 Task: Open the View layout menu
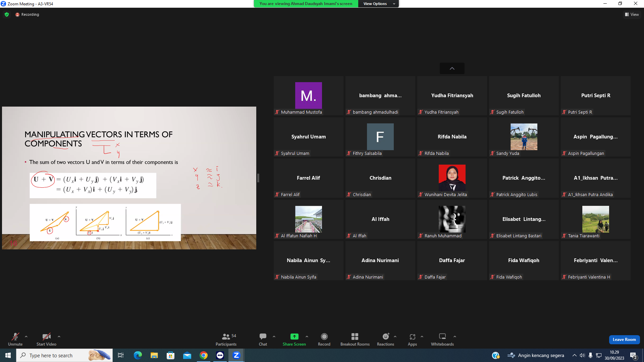pyautogui.click(x=632, y=14)
